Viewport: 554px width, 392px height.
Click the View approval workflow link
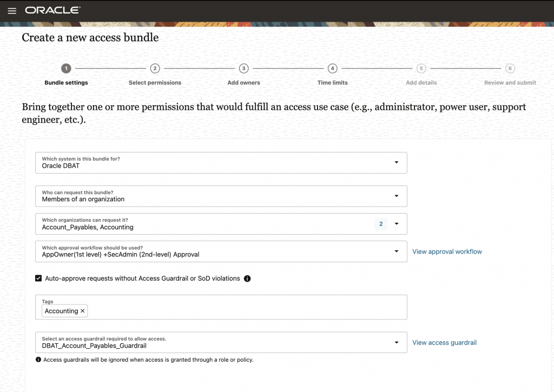pyautogui.click(x=447, y=251)
